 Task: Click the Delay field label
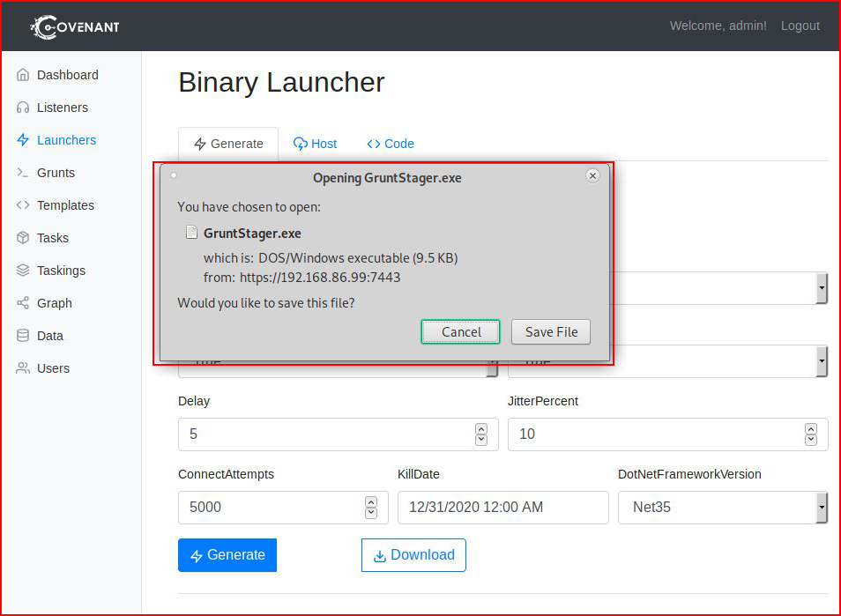pos(194,401)
